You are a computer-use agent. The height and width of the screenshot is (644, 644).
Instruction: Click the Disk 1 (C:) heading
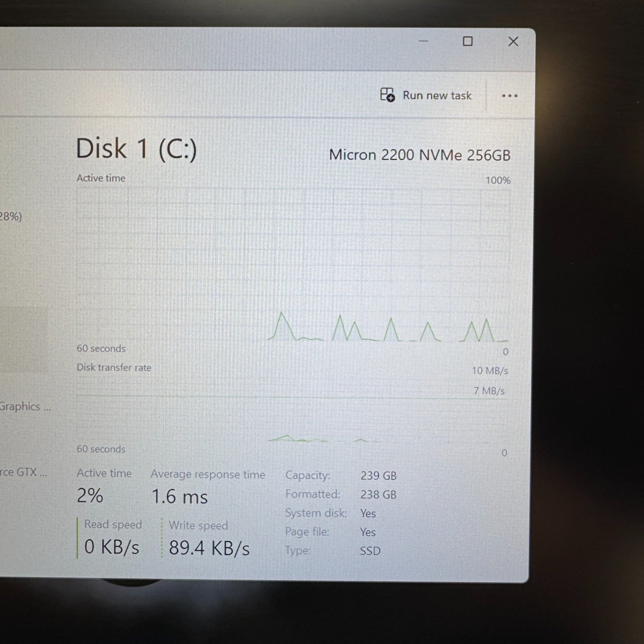(137, 149)
